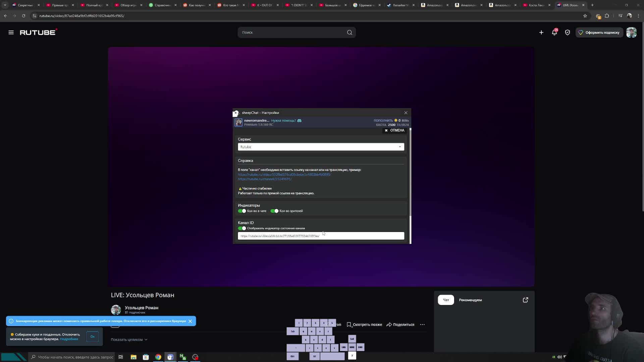Toggle the chat count indicator switch

[242, 211]
